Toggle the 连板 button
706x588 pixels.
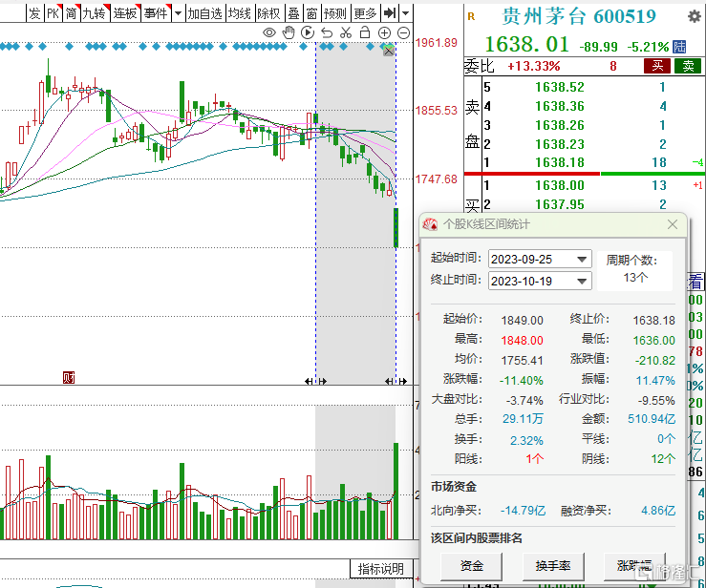tap(125, 13)
